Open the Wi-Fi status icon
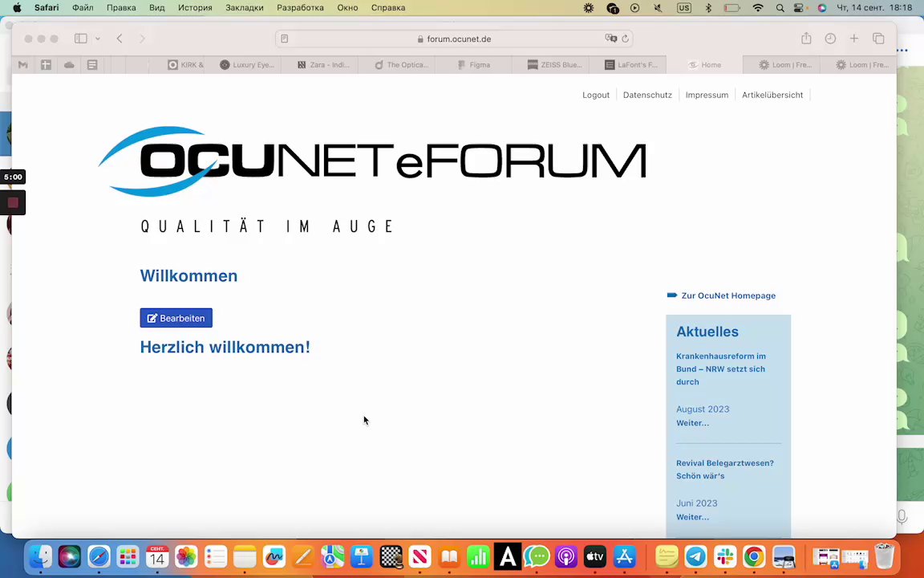The image size is (924, 578). [758, 8]
